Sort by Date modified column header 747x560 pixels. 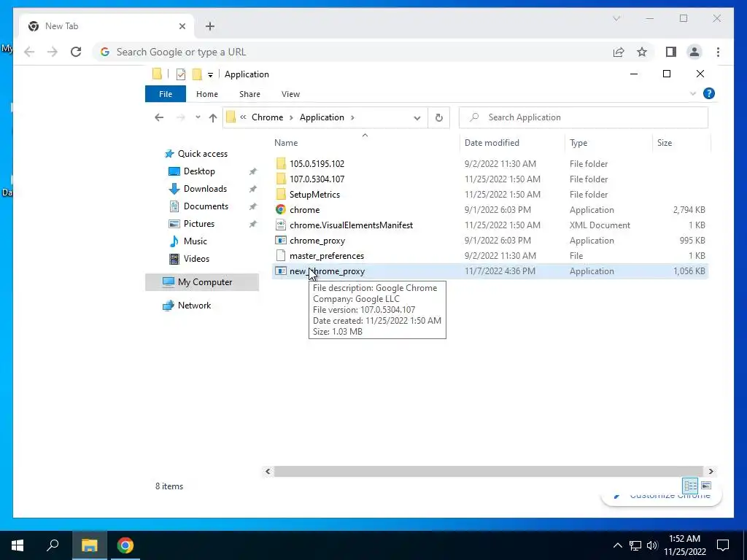click(x=512, y=143)
